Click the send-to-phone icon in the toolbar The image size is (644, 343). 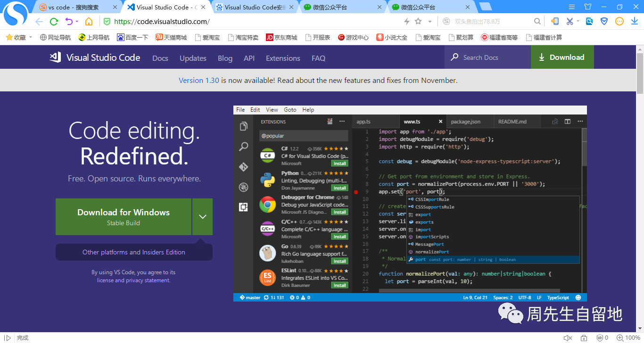[555, 22]
